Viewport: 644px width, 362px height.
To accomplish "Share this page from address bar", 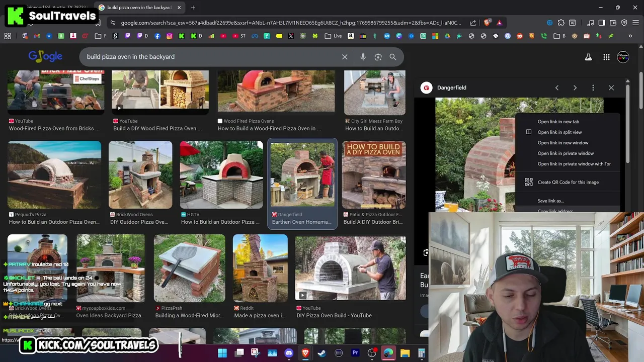I will tap(473, 23).
